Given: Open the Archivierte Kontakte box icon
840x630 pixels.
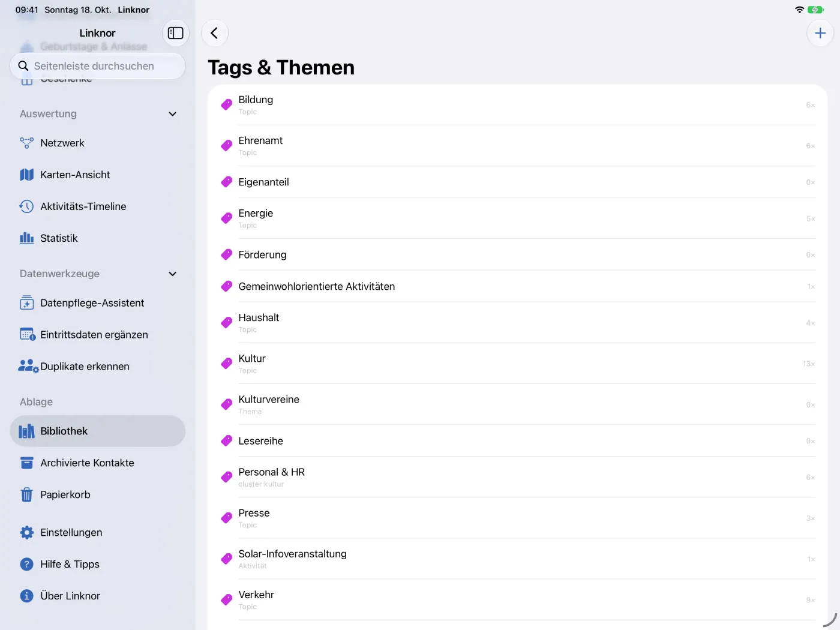Looking at the screenshot, I should 26,463.
